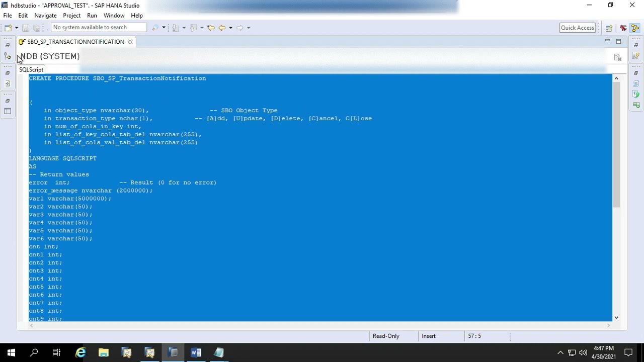Click the Quick Access field

[578, 28]
